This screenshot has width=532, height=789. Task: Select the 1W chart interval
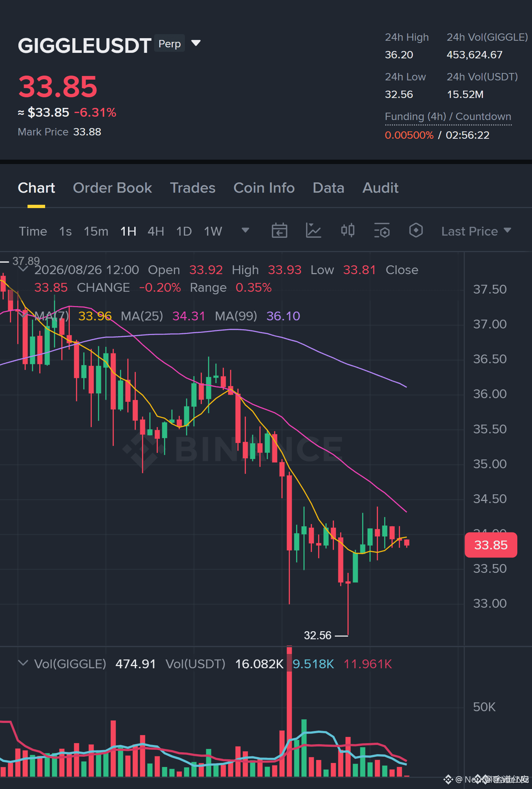213,231
